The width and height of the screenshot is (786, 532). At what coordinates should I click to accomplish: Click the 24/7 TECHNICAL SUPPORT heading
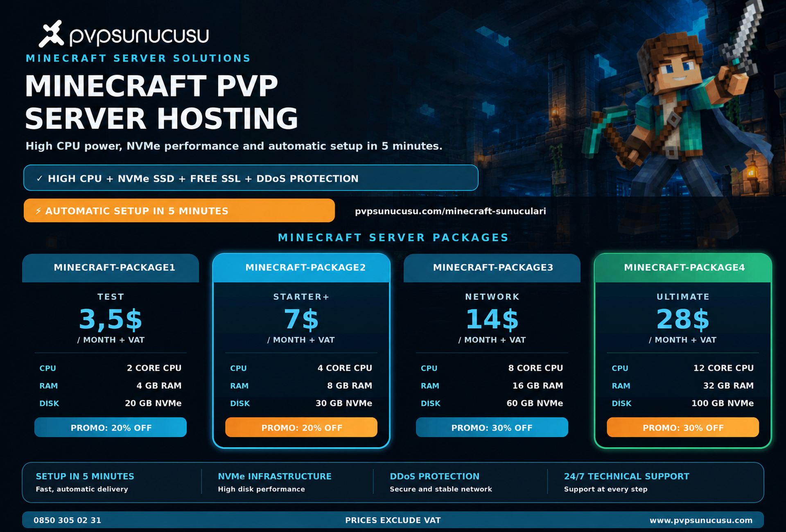[627, 476]
